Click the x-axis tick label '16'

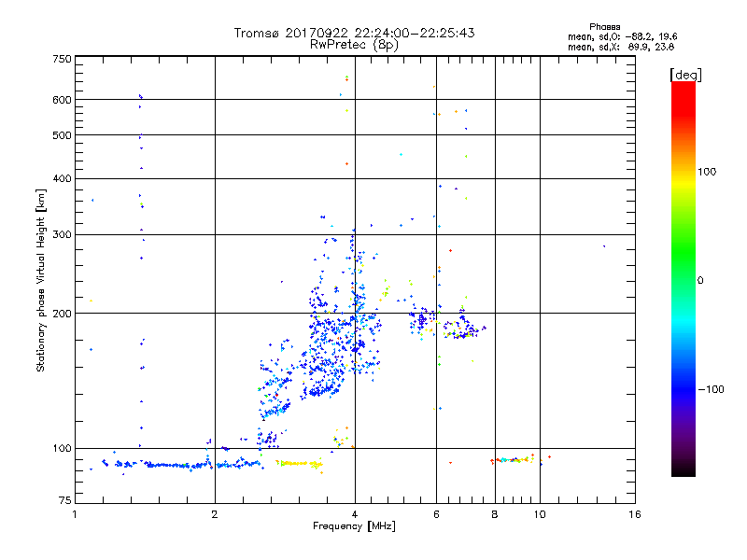point(635,514)
